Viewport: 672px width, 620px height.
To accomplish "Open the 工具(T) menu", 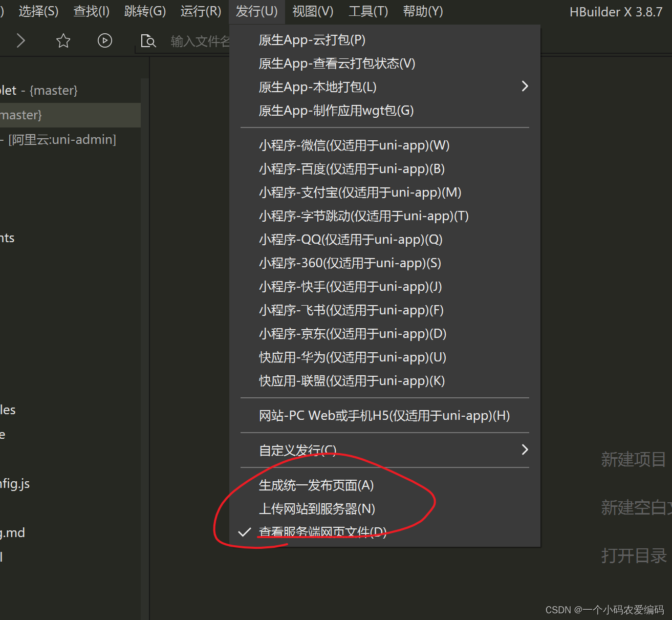I will point(367,11).
